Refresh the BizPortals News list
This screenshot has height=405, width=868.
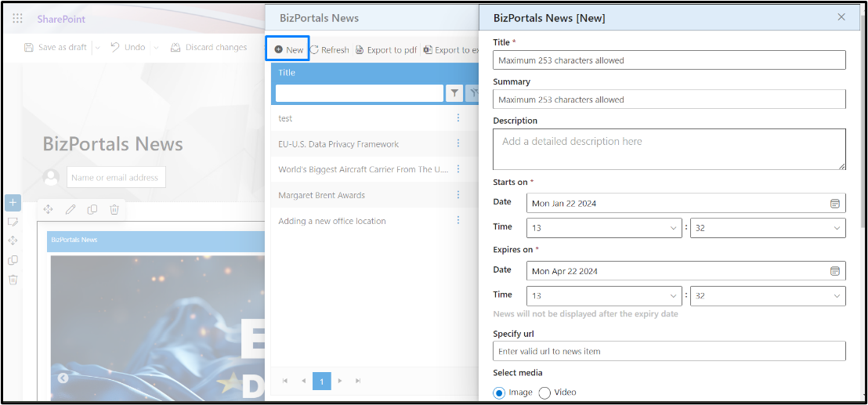329,50
